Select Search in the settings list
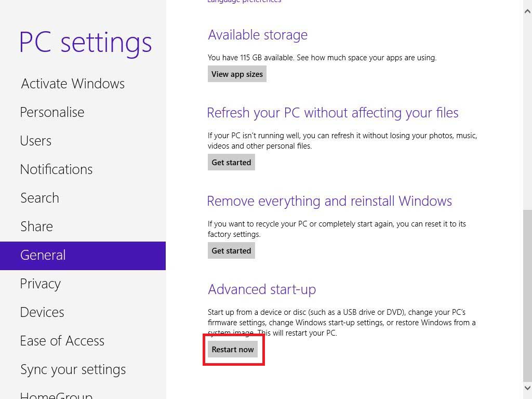Image resolution: width=532 pixels, height=399 pixels. [39, 198]
